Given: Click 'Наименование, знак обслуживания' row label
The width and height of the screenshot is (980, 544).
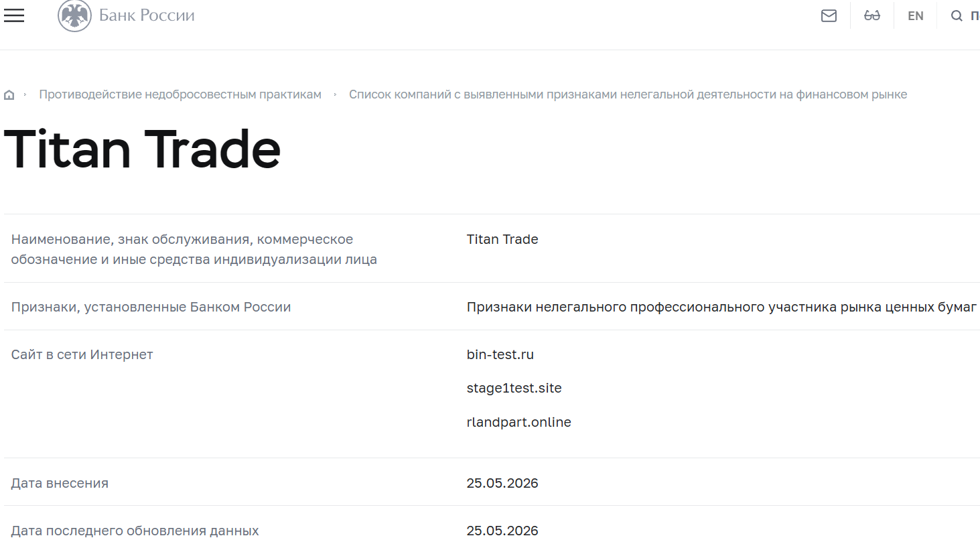Looking at the screenshot, I should pyautogui.click(x=194, y=249).
